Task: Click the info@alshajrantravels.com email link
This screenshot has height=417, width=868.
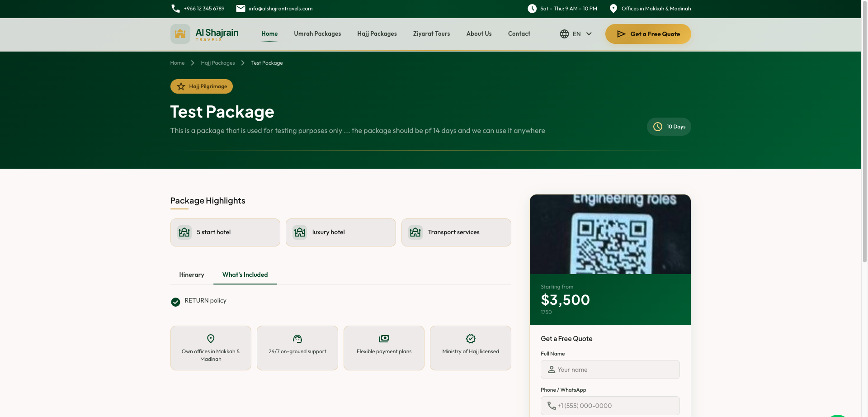Action: click(280, 9)
